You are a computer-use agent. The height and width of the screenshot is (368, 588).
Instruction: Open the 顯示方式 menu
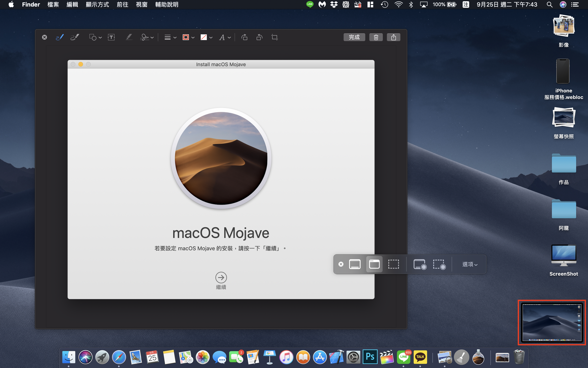(97, 4)
